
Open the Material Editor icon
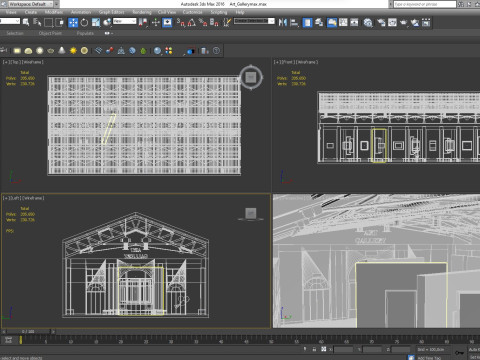368,22
